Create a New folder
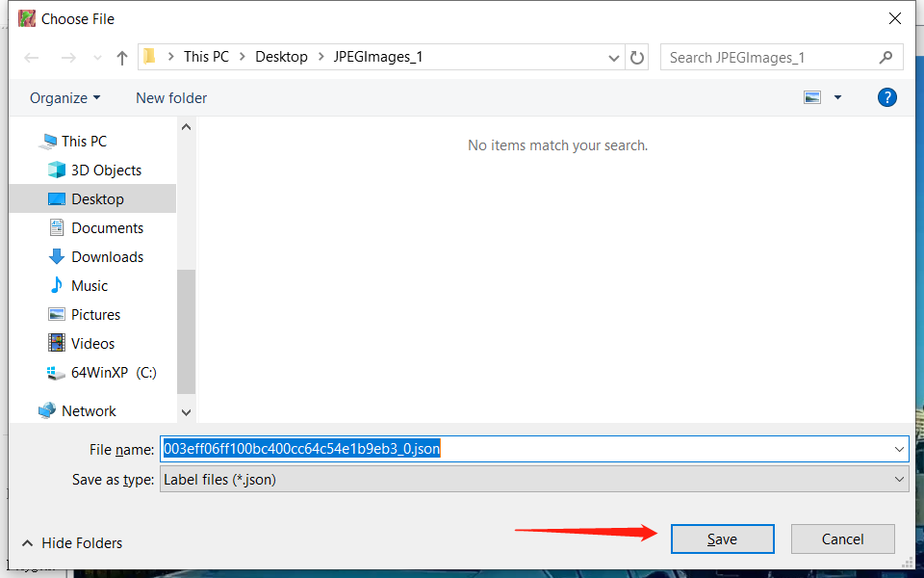Image resolution: width=924 pixels, height=578 pixels. click(171, 98)
